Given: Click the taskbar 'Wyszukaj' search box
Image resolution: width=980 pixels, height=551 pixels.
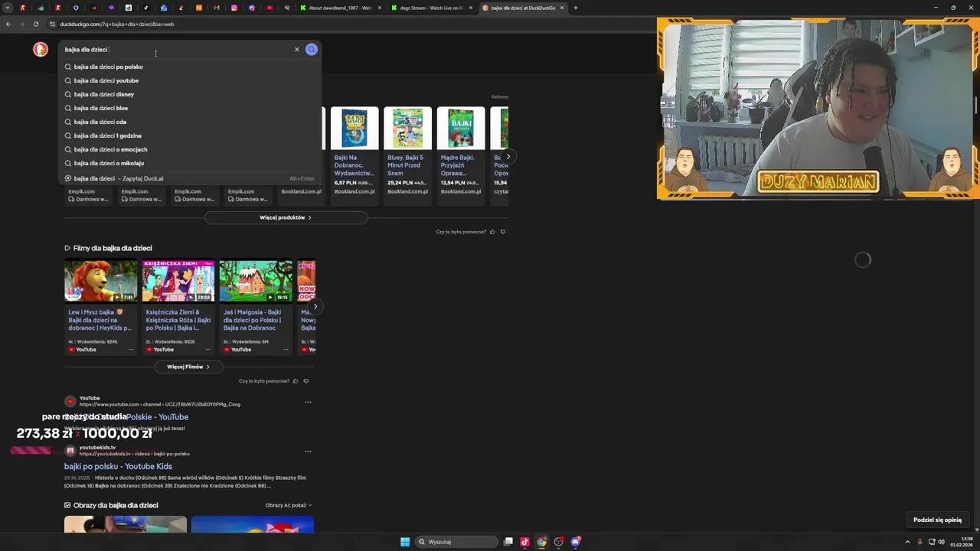Looking at the screenshot, I should pos(457,542).
